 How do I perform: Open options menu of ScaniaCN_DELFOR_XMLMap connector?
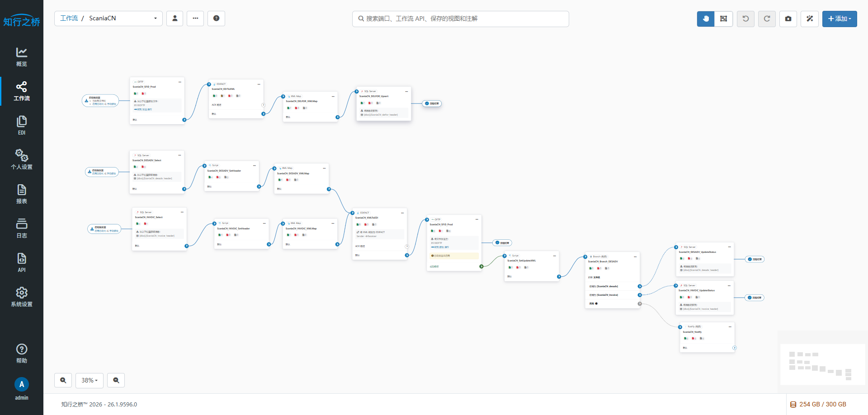click(x=333, y=96)
